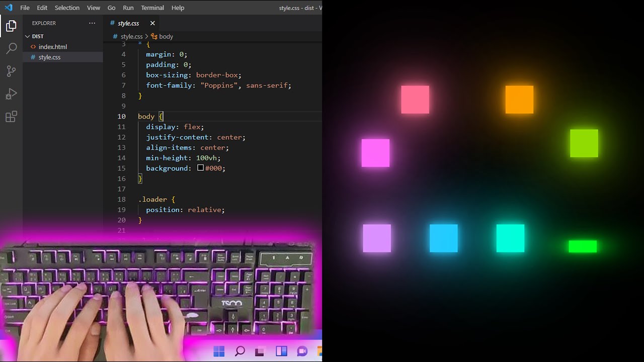The width and height of the screenshot is (644, 362).
Task: Open Explorer panel more actions ellipsis
Action: (92, 23)
